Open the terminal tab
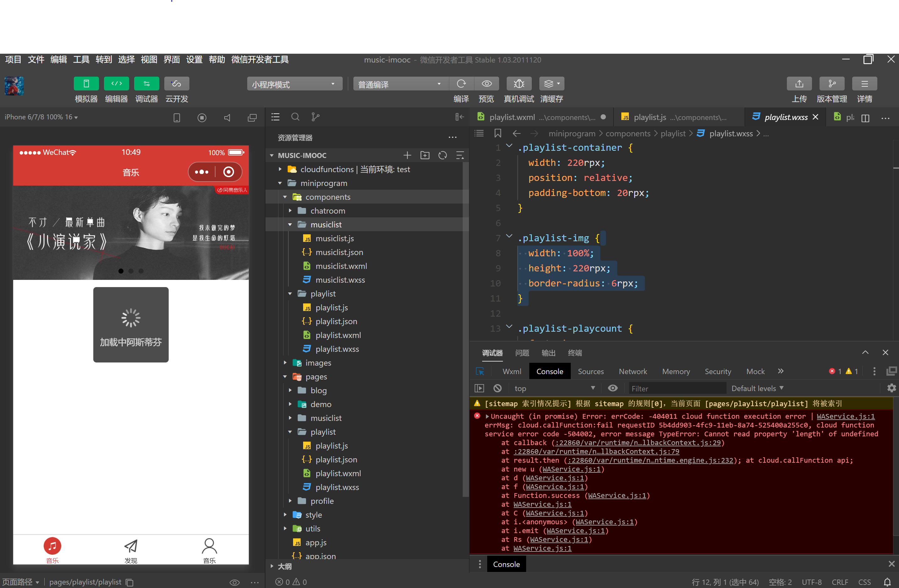This screenshot has width=899, height=588. 575,353
